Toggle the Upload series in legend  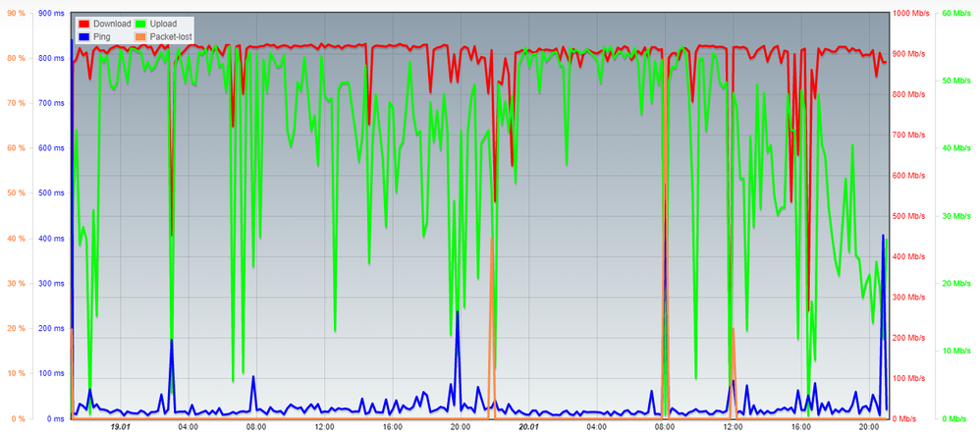(156, 25)
